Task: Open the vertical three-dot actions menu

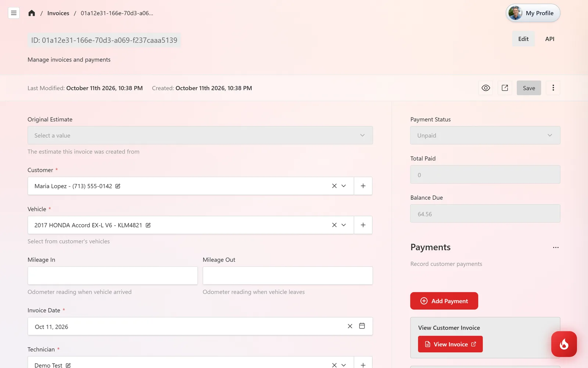Action: click(553, 88)
